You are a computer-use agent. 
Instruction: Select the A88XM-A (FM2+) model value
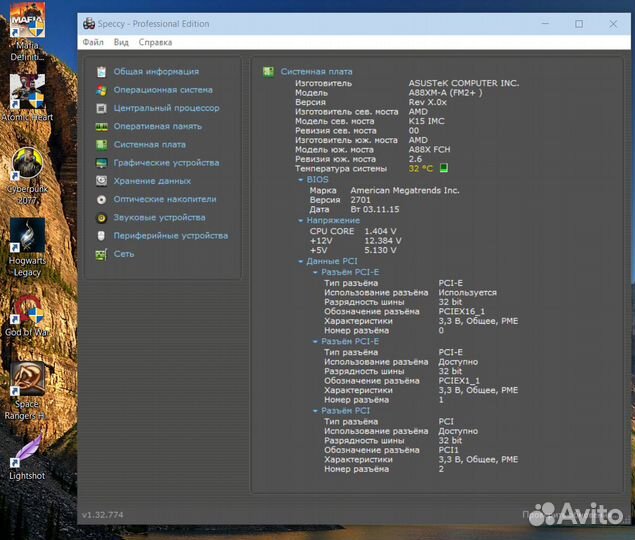(x=445, y=93)
